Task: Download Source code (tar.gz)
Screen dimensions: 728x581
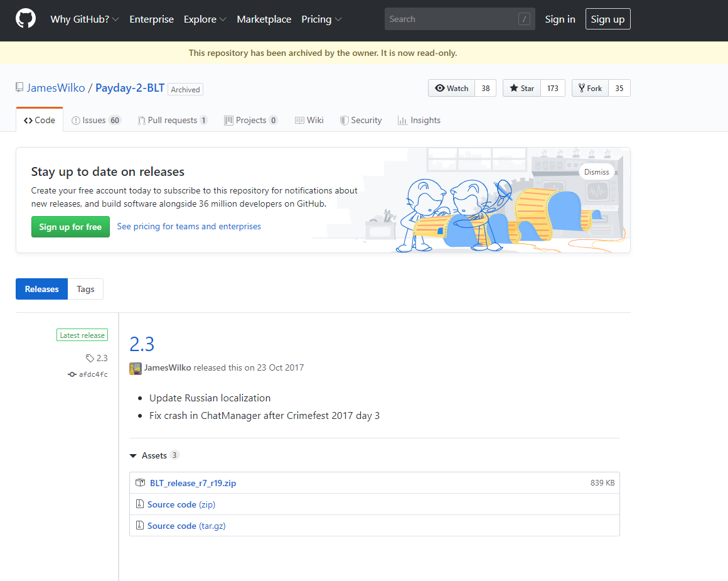Action: [186, 526]
